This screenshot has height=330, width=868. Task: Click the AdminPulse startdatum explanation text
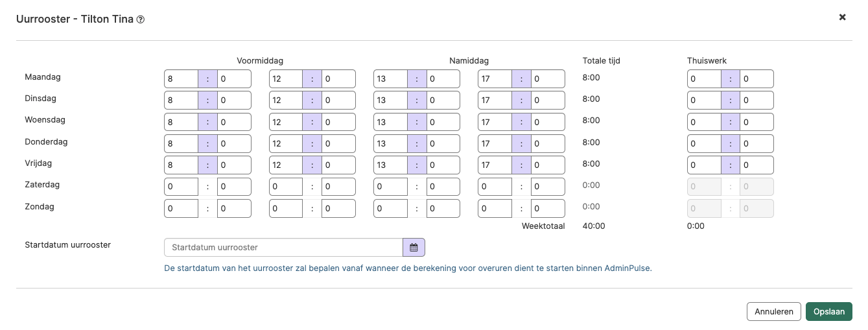coord(408,268)
